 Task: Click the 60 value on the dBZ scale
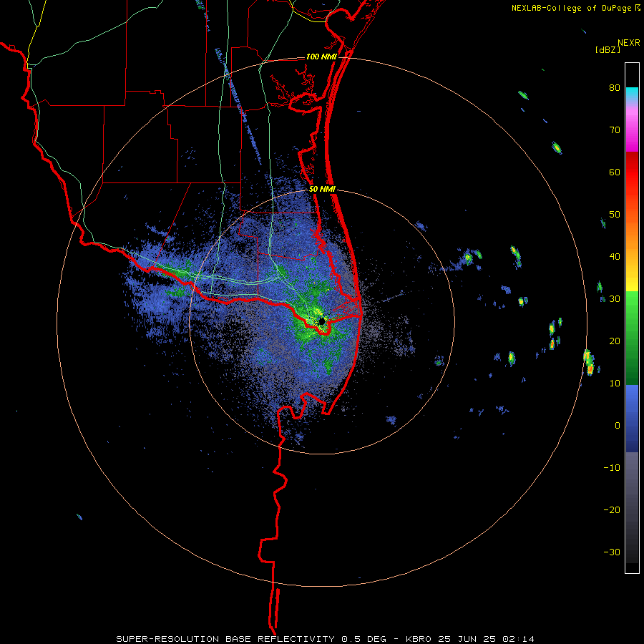pos(615,172)
